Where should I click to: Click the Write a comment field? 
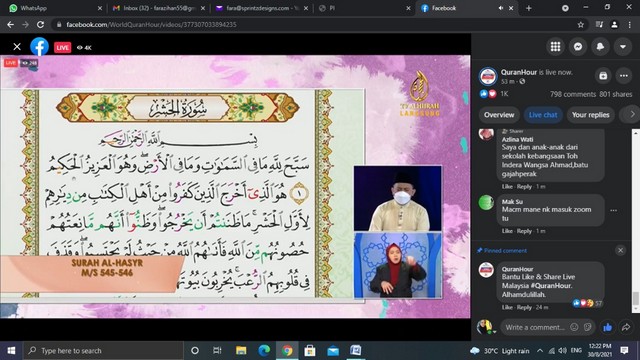[535, 327]
